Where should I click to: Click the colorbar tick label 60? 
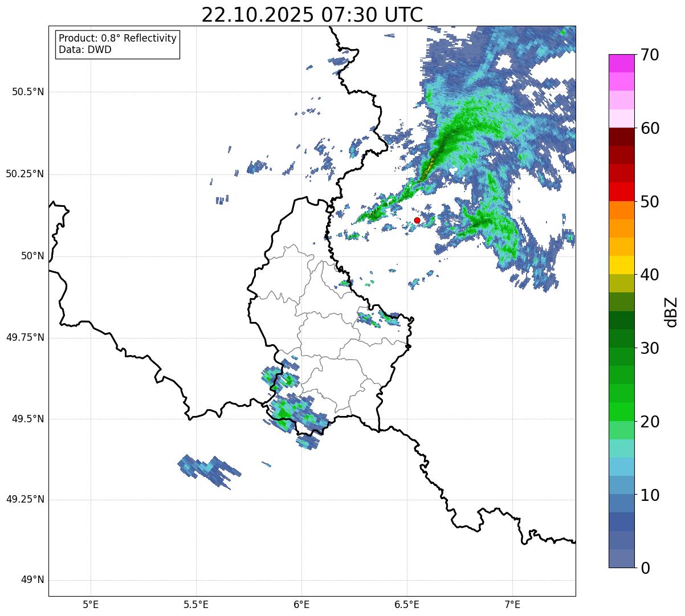click(x=650, y=128)
